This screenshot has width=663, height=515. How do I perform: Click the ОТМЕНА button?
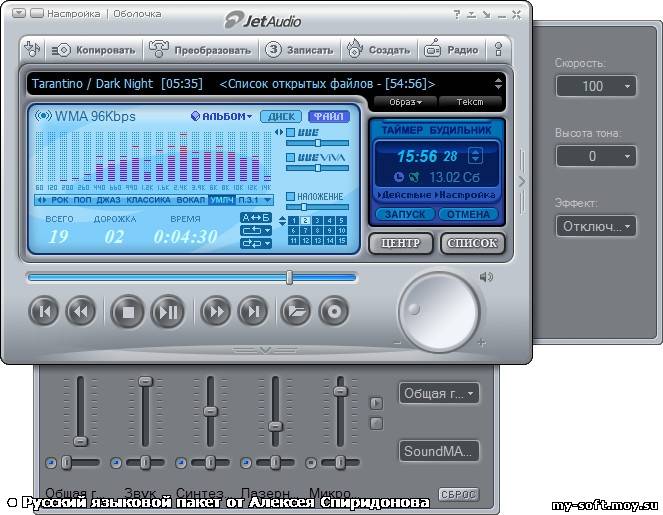pos(468,214)
